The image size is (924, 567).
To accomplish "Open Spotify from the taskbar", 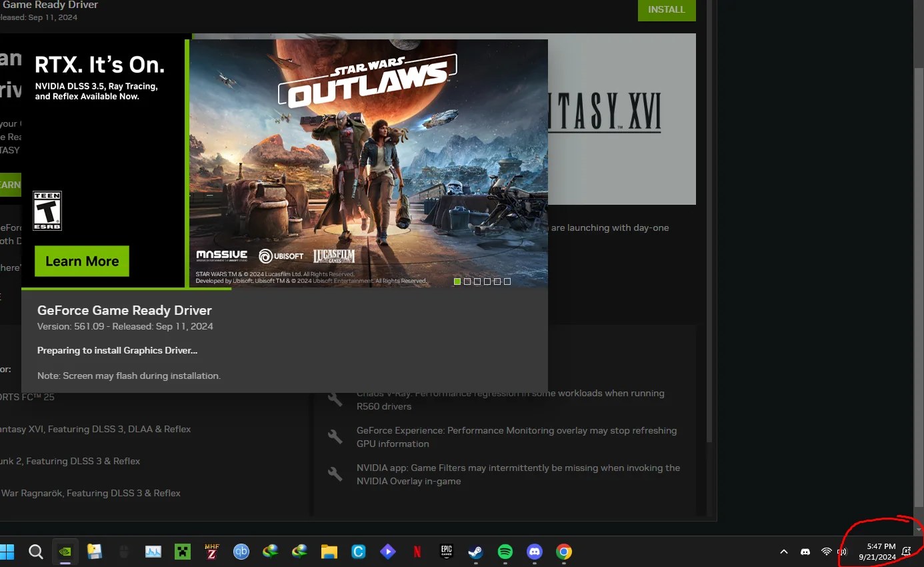I will [x=505, y=552].
